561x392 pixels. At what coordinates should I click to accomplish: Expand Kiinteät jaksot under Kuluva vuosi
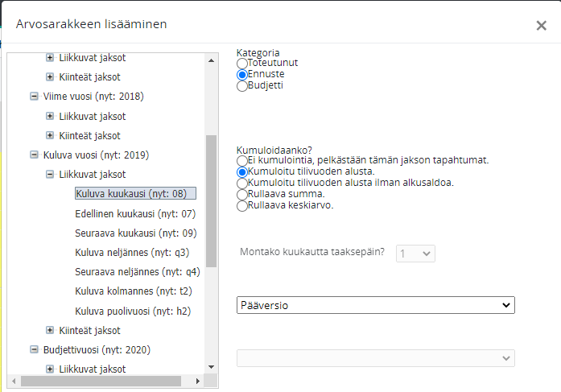coord(51,331)
